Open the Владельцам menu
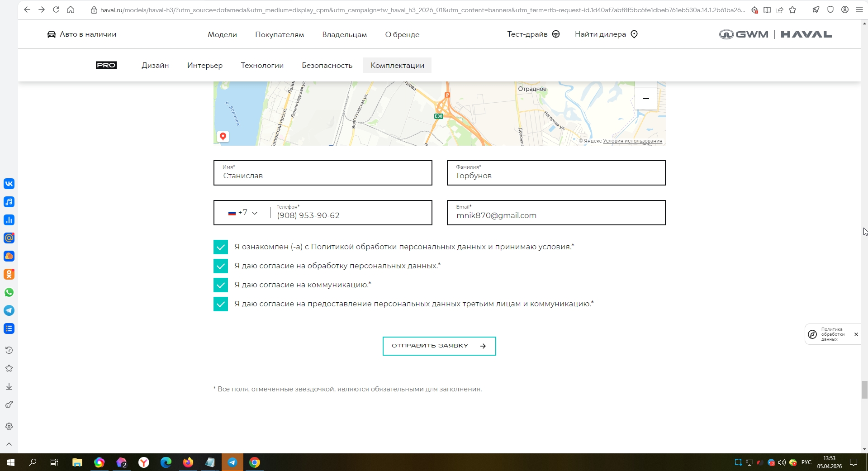 345,34
